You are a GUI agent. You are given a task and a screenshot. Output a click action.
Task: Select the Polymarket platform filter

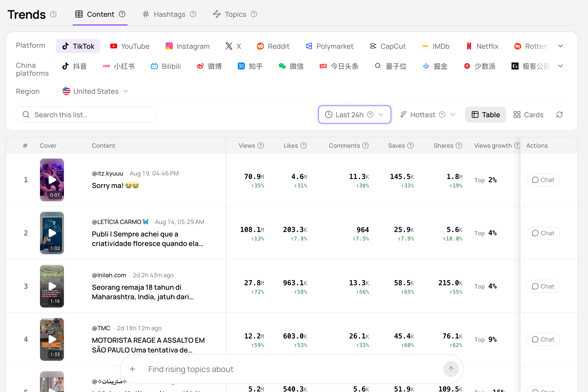329,46
